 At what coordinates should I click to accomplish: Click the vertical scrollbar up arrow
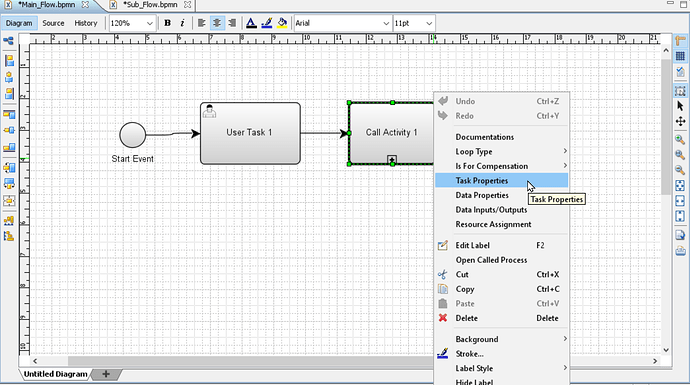coord(666,51)
